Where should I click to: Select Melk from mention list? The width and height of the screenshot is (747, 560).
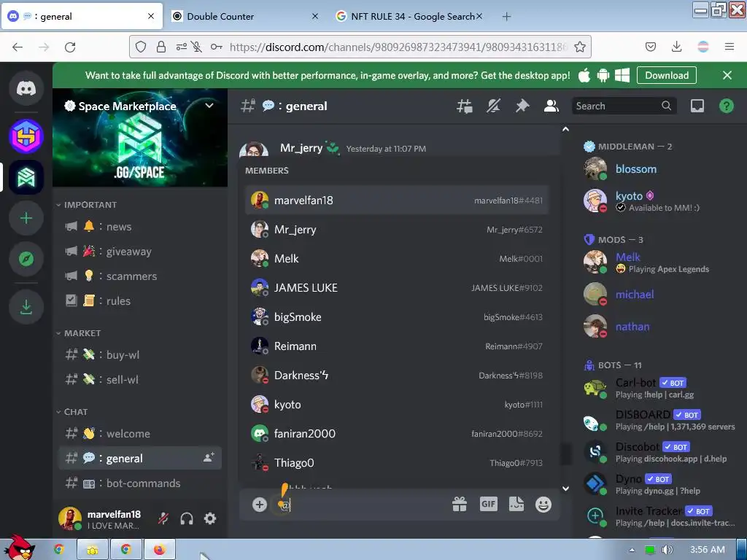pyautogui.click(x=397, y=259)
